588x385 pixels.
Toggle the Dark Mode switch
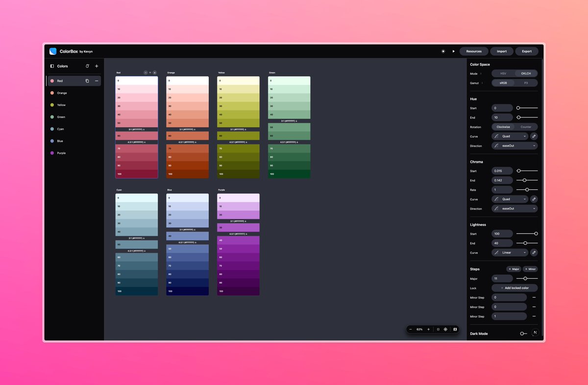click(523, 334)
